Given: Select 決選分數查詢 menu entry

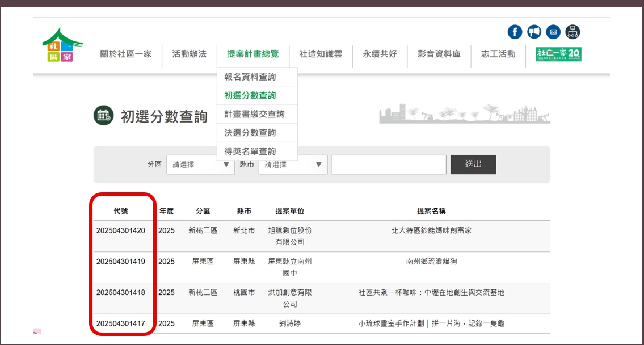Looking at the screenshot, I should (250, 133).
